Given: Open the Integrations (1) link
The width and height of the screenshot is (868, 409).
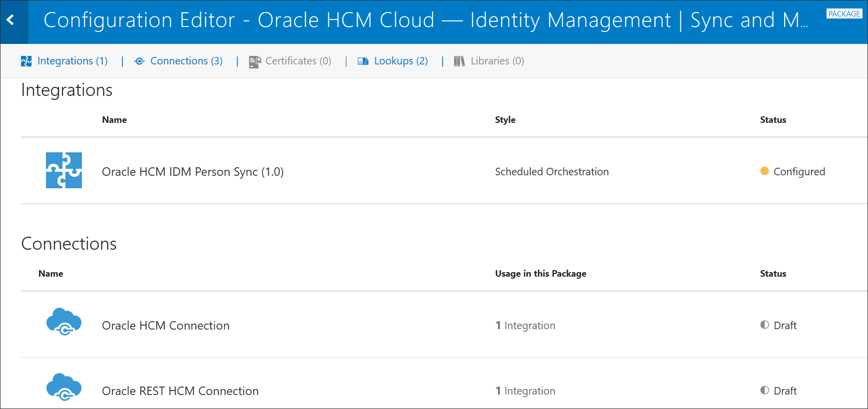Looking at the screenshot, I should [x=72, y=61].
